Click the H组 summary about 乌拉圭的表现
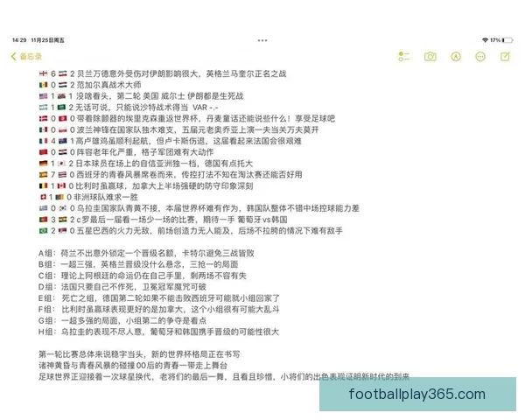Image resolution: width=525 pixels, height=420 pixels. (158, 332)
